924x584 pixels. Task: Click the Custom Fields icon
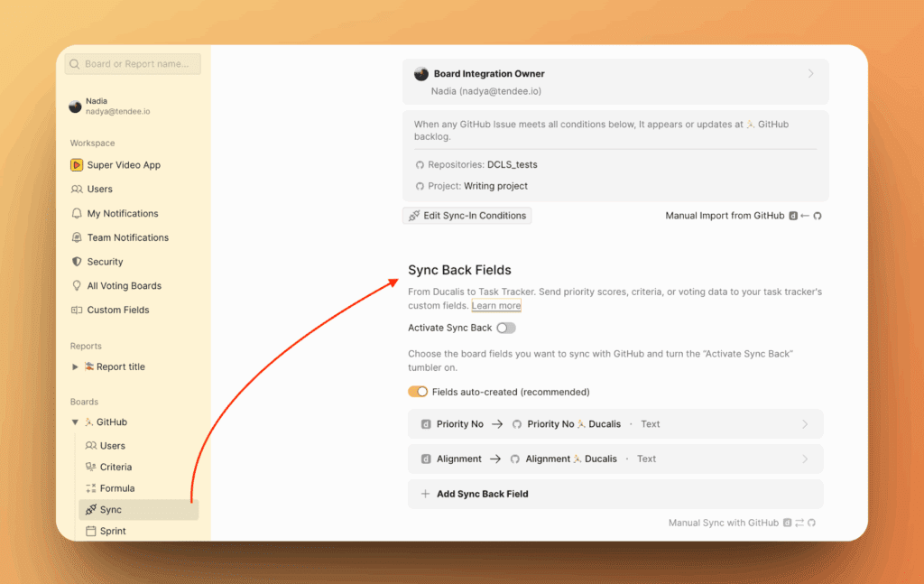(x=77, y=311)
